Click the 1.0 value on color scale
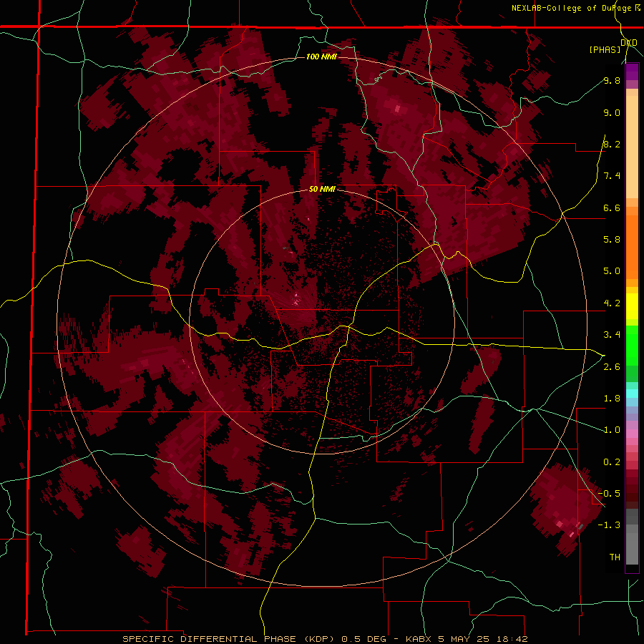 (x=612, y=429)
